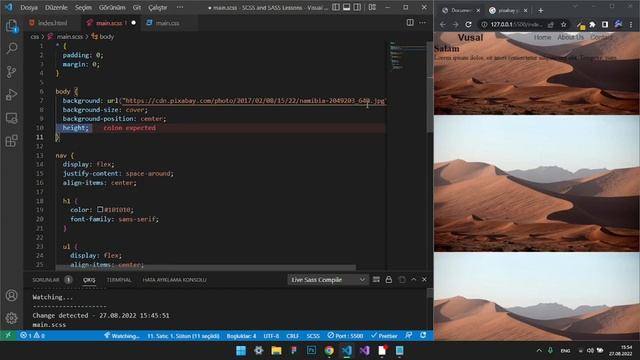Toggle secondary sidebar layout icon in title bar
This screenshot has width=640, height=360.
[357, 7]
